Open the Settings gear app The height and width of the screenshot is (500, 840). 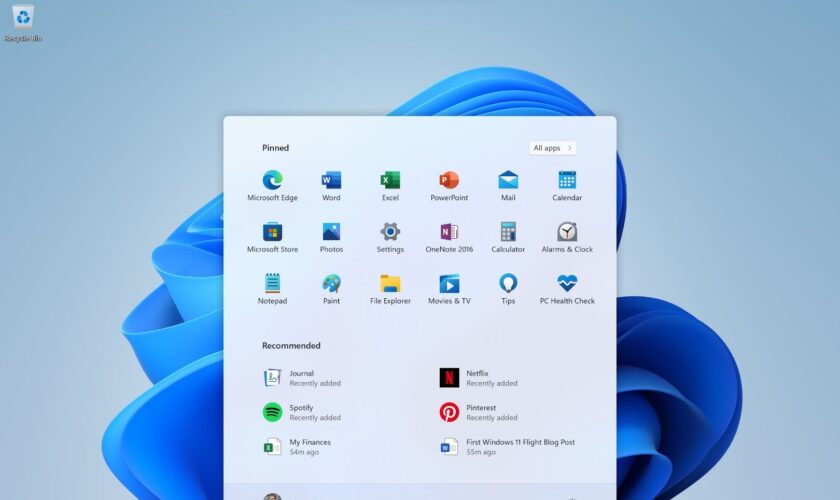point(390,237)
